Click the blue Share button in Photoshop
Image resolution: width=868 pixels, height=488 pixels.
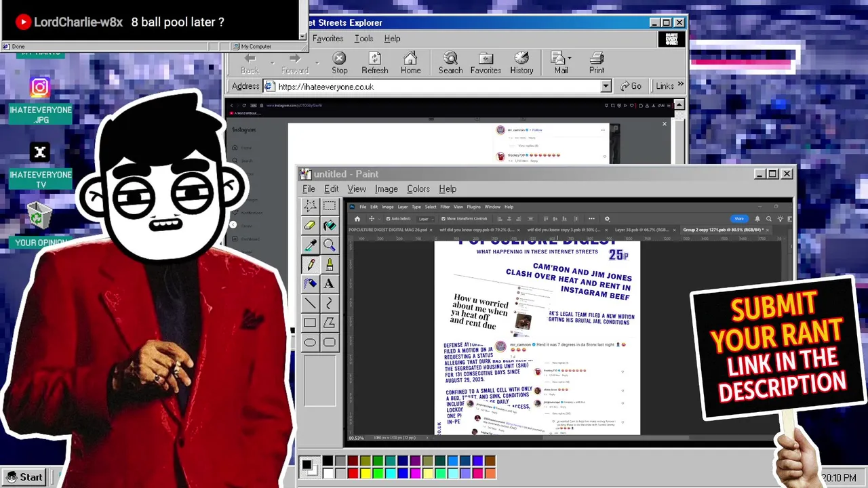coord(739,219)
